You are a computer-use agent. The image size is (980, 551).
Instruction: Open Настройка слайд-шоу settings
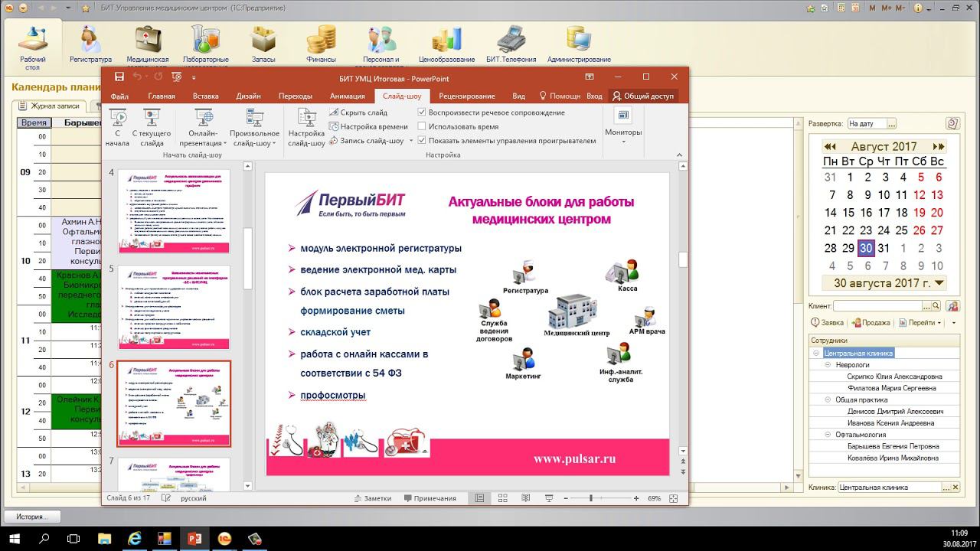click(306, 128)
